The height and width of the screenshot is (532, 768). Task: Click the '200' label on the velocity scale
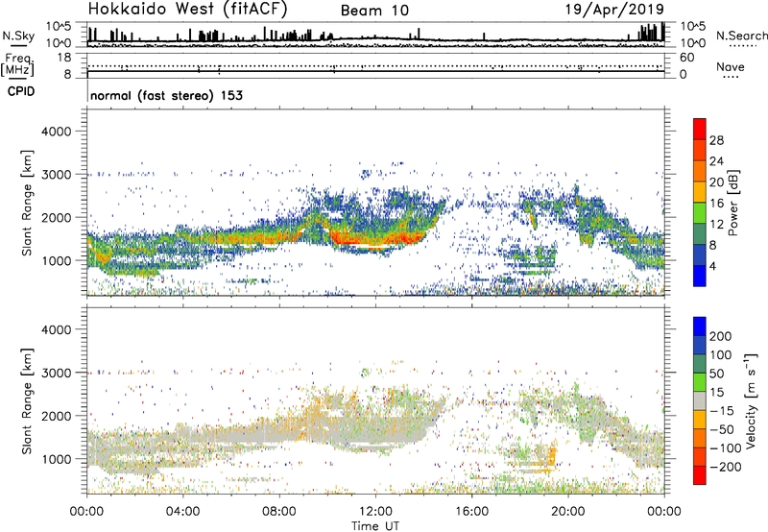(x=721, y=336)
